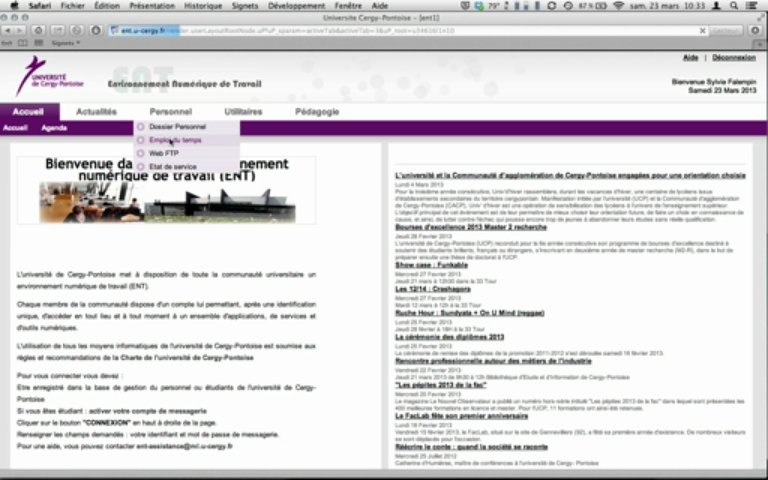Go forward with Safari's forward arrow
This screenshot has width=768, height=480.
pyautogui.click(x=19, y=30)
